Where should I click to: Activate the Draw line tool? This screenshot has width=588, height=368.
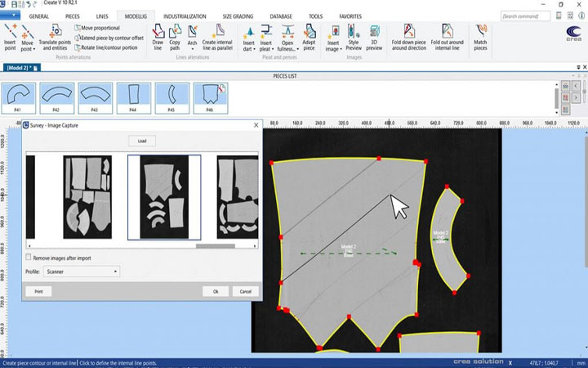tap(158, 38)
